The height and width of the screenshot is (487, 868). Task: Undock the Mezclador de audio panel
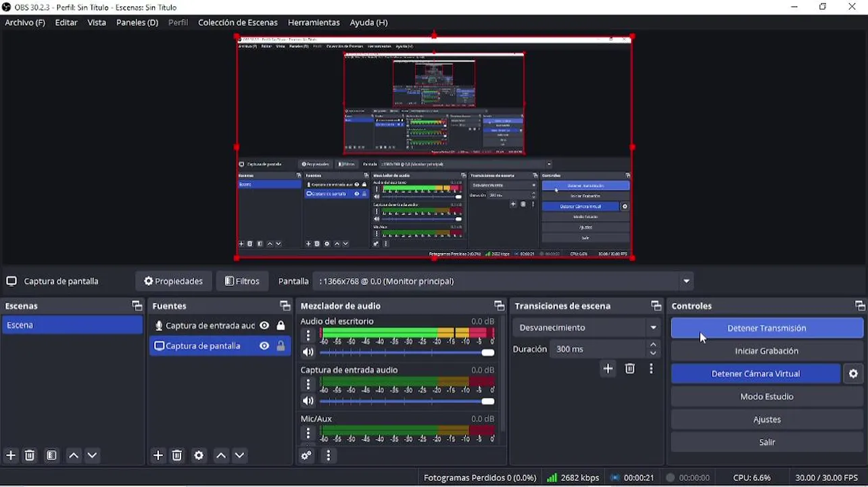(500, 306)
